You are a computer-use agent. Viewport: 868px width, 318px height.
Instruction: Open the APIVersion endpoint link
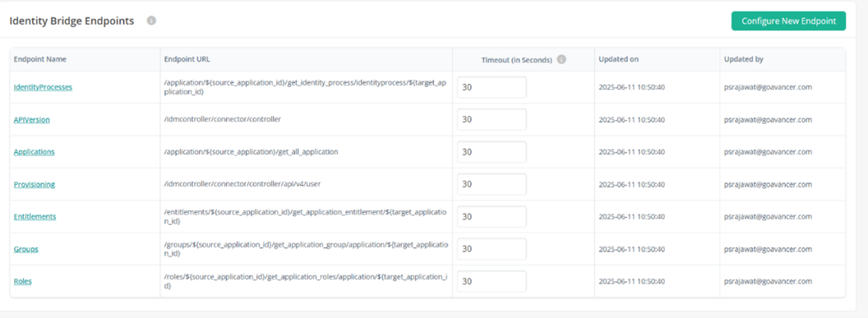click(x=31, y=119)
